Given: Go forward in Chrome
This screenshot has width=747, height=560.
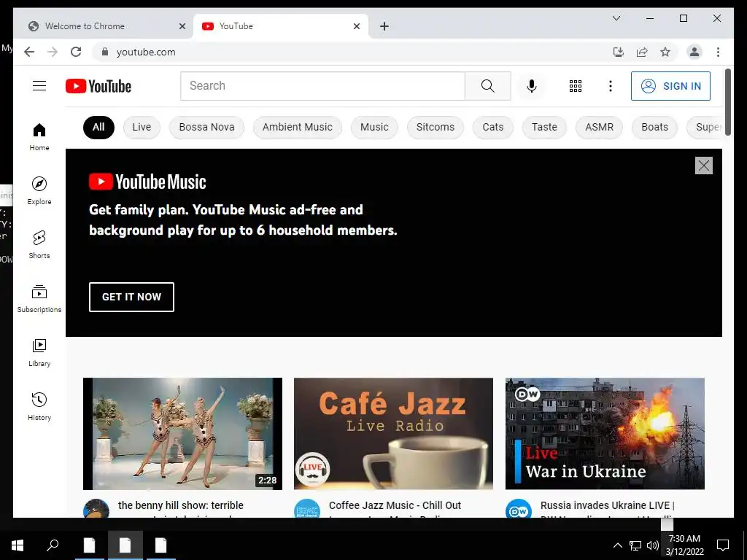Looking at the screenshot, I should pos(53,52).
